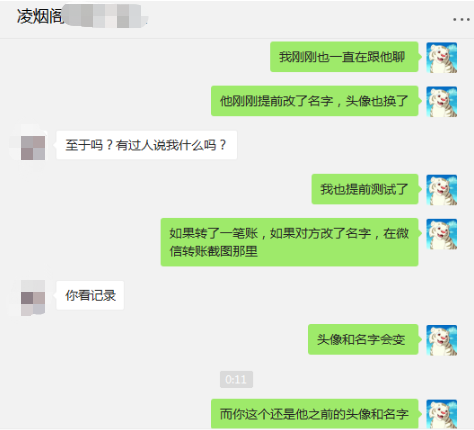Select bubble 他刚刚提前改了名字，头像也换了

(315, 101)
